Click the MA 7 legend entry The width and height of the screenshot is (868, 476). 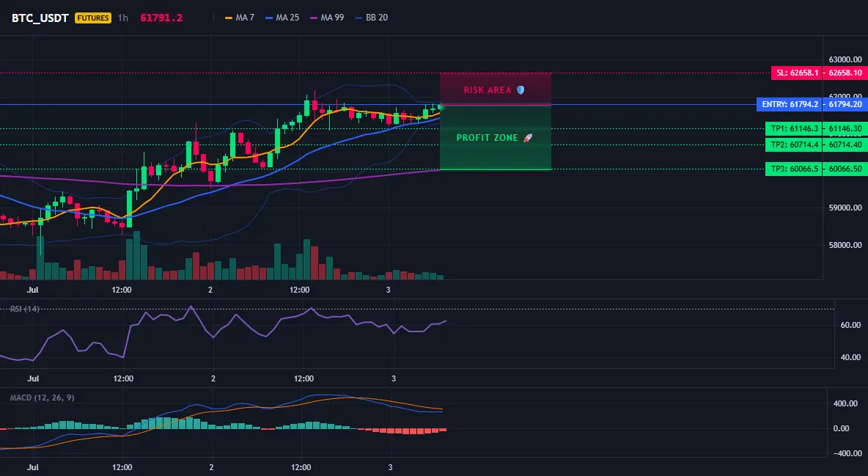pos(240,18)
